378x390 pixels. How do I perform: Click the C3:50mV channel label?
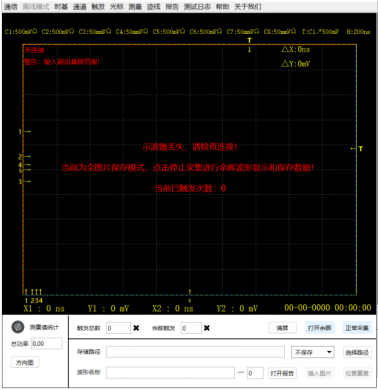pos(95,32)
